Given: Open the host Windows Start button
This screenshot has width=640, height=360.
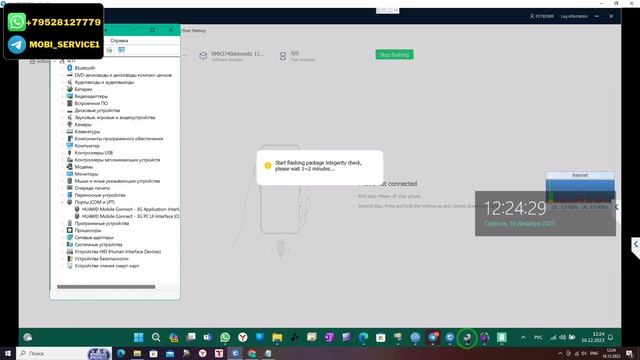Looking at the screenshot, I should click(x=7, y=353).
